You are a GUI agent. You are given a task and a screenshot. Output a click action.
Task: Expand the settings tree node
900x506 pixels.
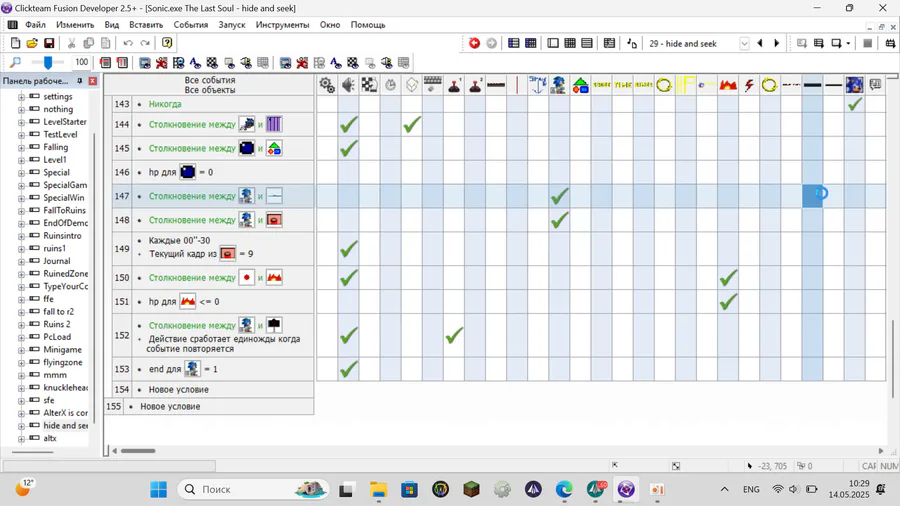[x=21, y=97]
